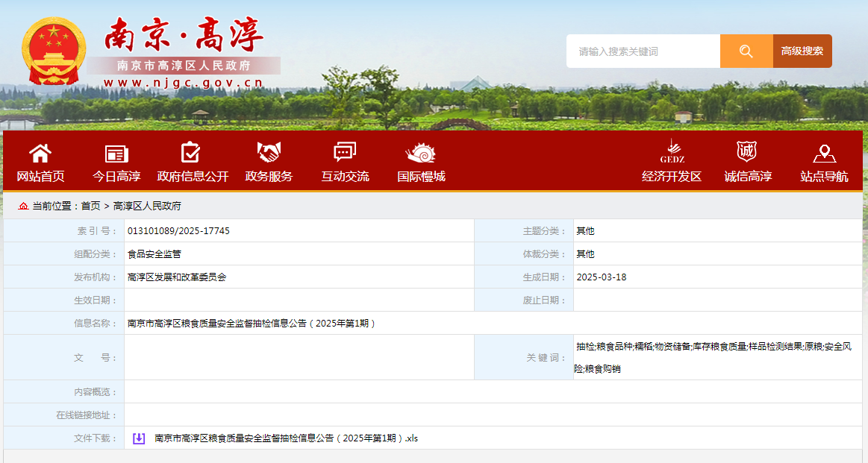
Task: Click the 当前位置 breadcrumb label
Action: (x=54, y=206)
